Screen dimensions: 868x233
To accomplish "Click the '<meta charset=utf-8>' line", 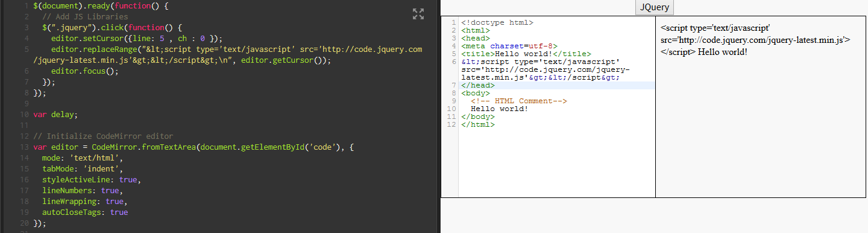I will coord(509,46).
